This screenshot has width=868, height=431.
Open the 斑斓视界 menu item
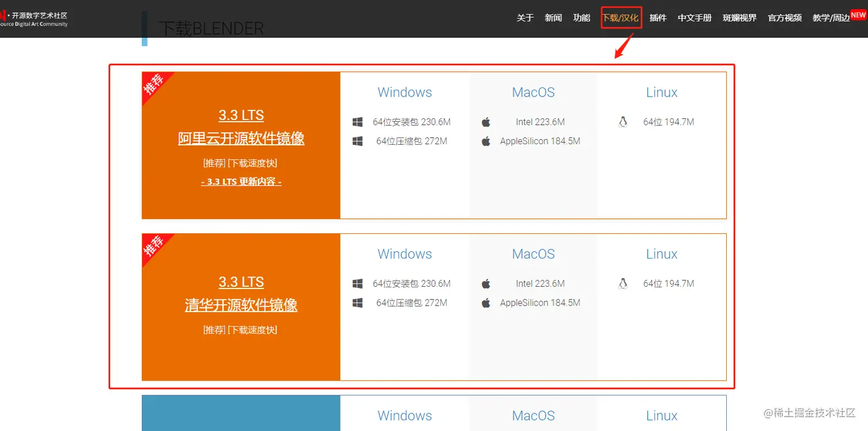(x=740, y=18)
